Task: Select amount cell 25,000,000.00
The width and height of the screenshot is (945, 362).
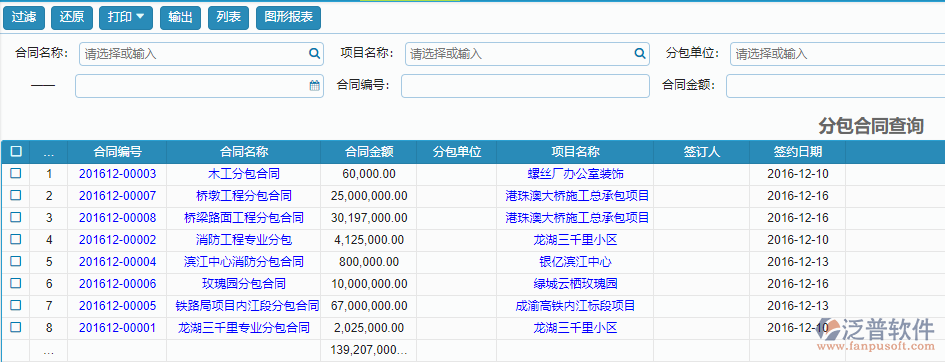Action: (369, 196)
